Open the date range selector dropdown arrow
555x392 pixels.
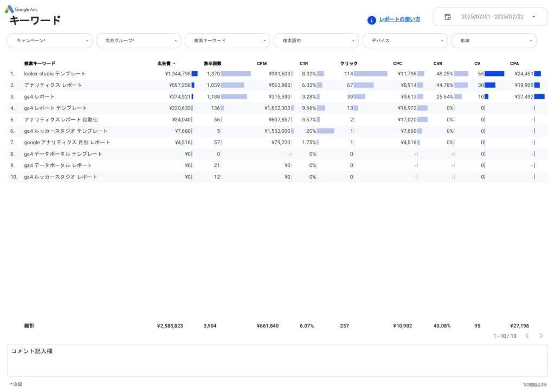[533, 17]
